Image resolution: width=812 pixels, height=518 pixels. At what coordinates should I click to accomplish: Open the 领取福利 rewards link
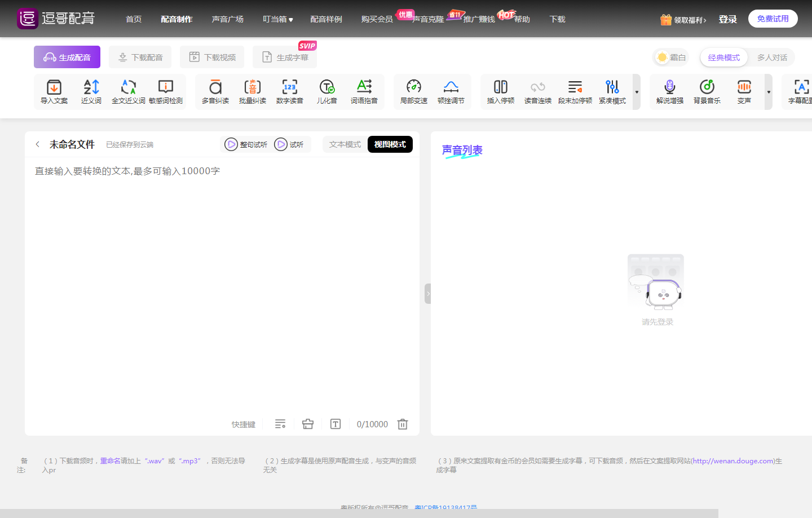click(683, 19)
